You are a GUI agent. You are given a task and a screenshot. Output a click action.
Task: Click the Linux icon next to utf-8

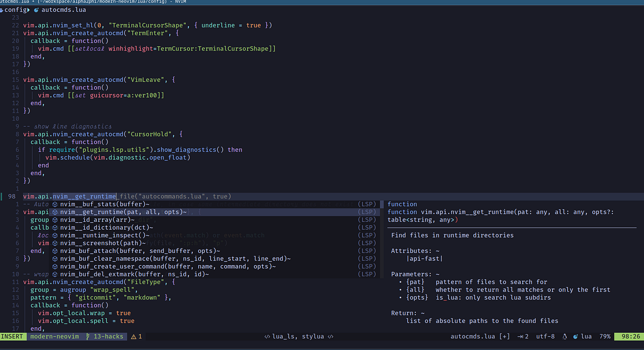(x=564, y=336)
